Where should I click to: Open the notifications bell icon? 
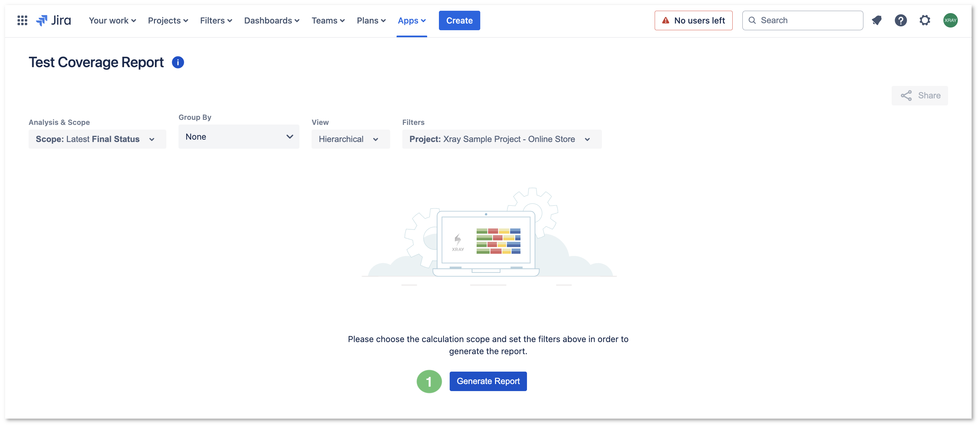tap(876, 20)
